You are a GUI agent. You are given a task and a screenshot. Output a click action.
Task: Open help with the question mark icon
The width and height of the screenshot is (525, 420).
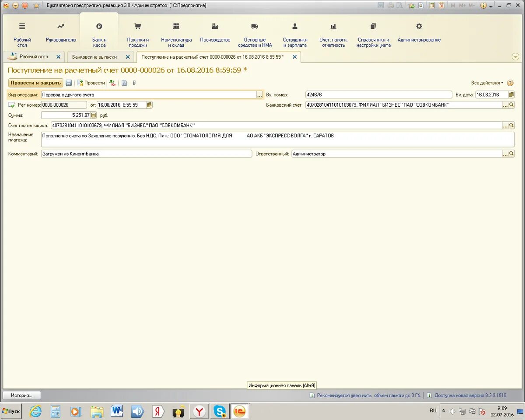coord(510,83)
